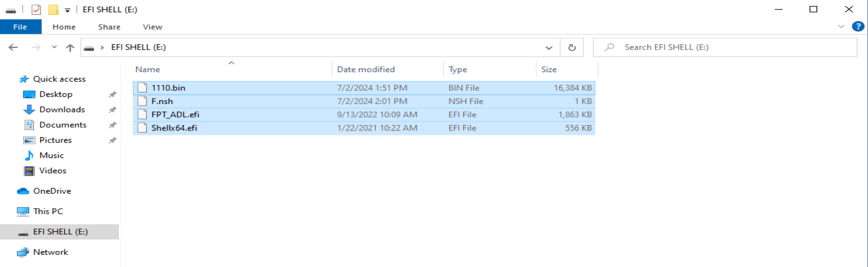Go up one folder level
The height and width of the screenshot is (267, 868).
pos(70,47)
